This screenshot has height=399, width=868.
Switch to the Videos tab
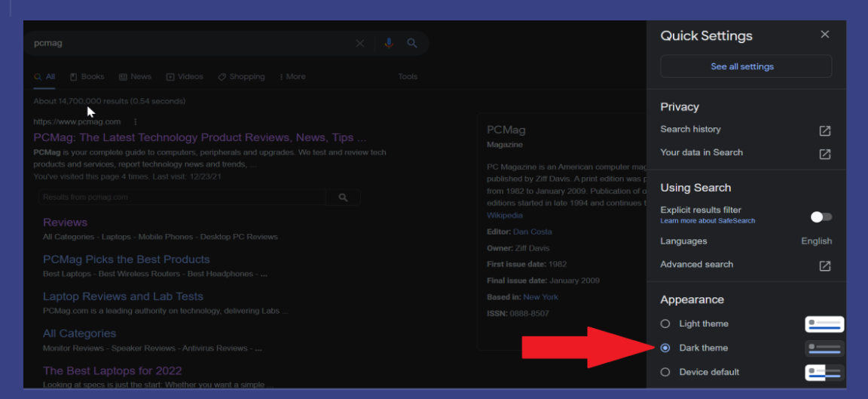[x=185, y=76]
